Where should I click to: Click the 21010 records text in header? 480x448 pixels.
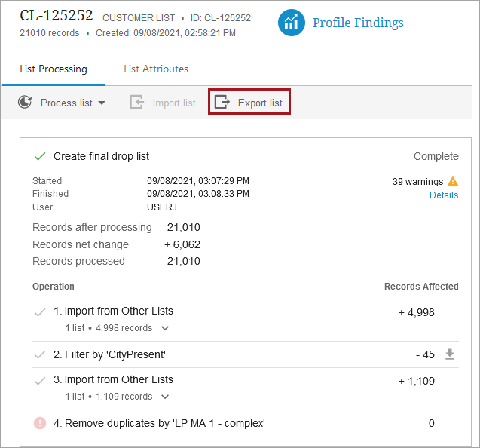(49, 33)
